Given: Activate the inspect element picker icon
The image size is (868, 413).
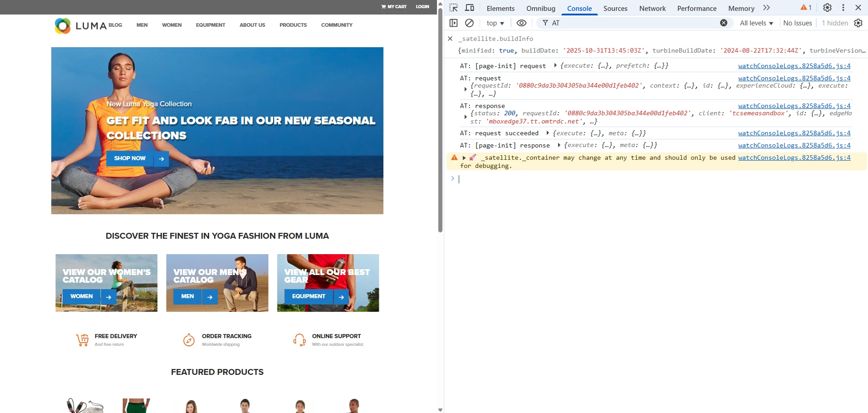Looking at the screenshot, I should pyautogui.click(x=453, y=8).
